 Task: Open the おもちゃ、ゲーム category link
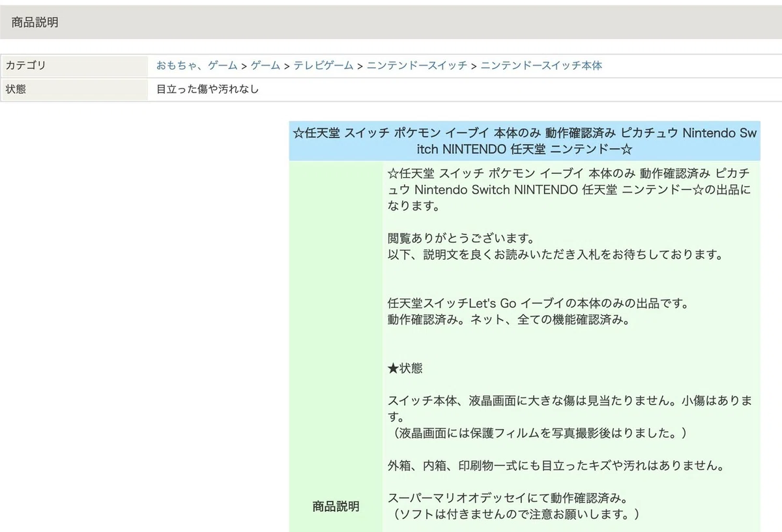(197, 65)
